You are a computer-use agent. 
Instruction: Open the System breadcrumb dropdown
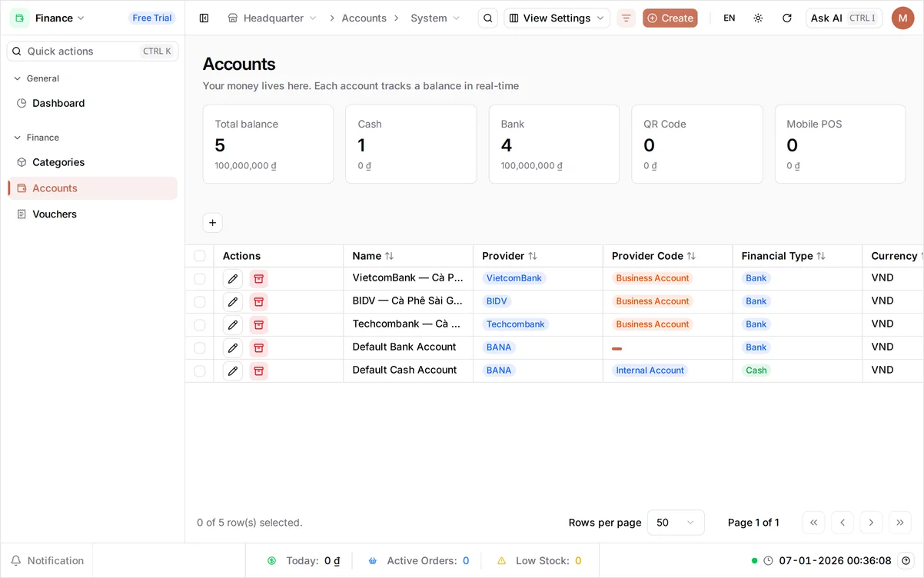pos(435,18)
